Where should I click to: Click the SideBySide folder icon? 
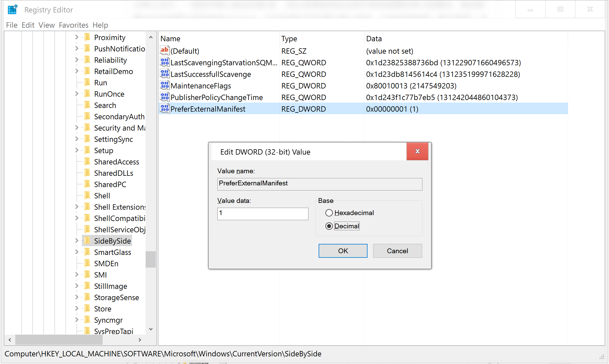point(88,240)
